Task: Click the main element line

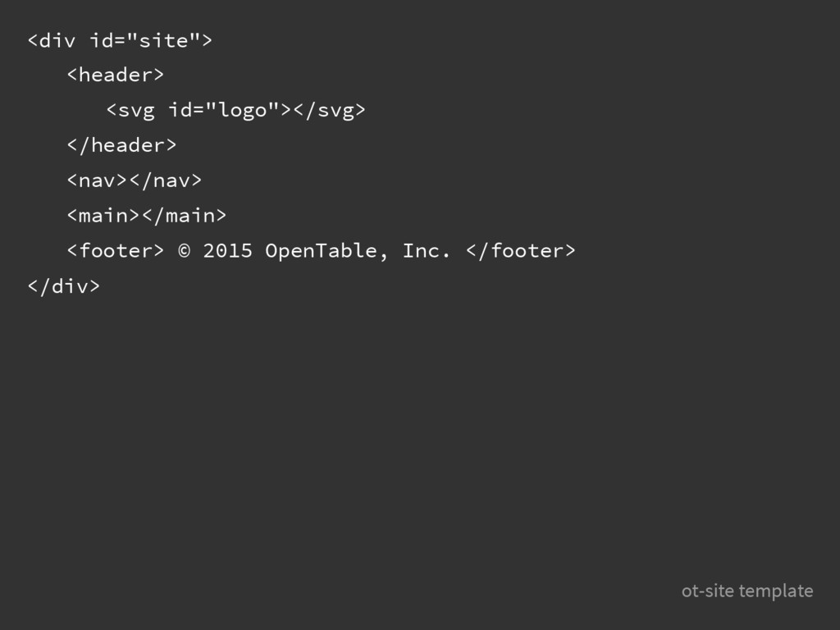Action: [x=147, y=216]
